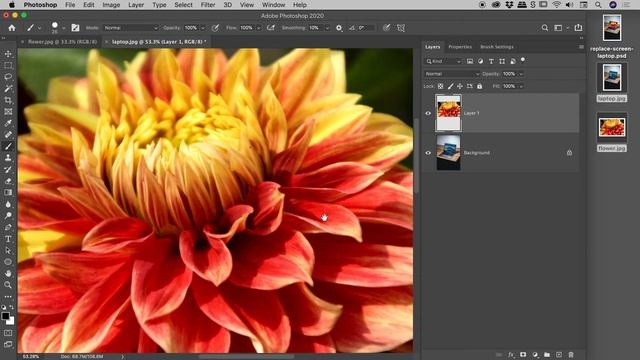Image resolution: width=640 pixels, height=360 pixels.
Task: Open layer blend mode Normal dropdown
Action: pos(452,74)
